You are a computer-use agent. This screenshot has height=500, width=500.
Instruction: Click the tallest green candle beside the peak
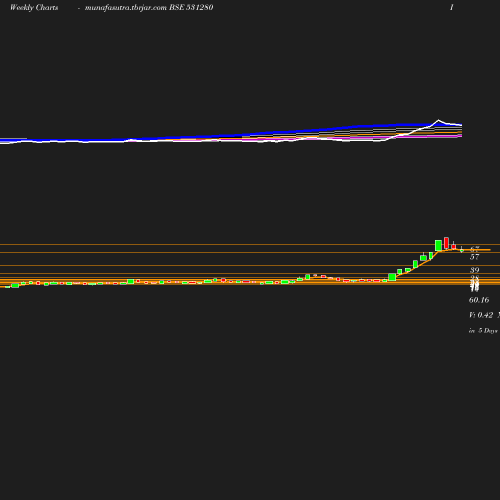[x=438, y=245]
